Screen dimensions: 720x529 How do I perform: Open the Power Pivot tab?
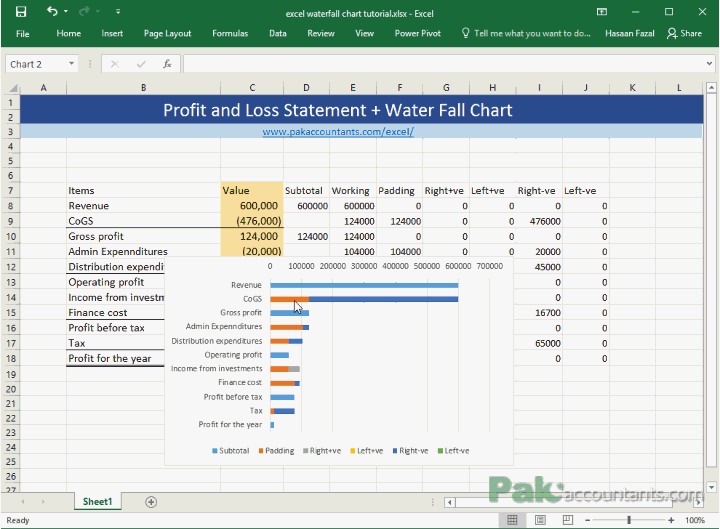pos(417,33)
